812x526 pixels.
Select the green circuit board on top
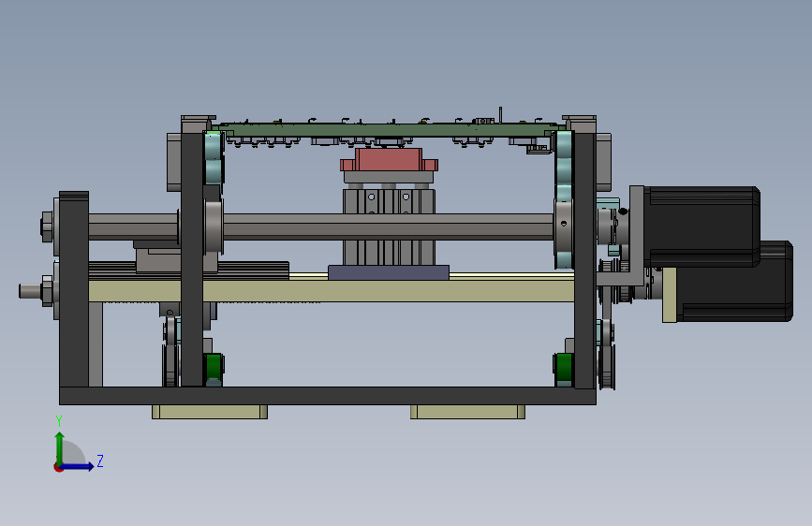[x=389, y=130]
